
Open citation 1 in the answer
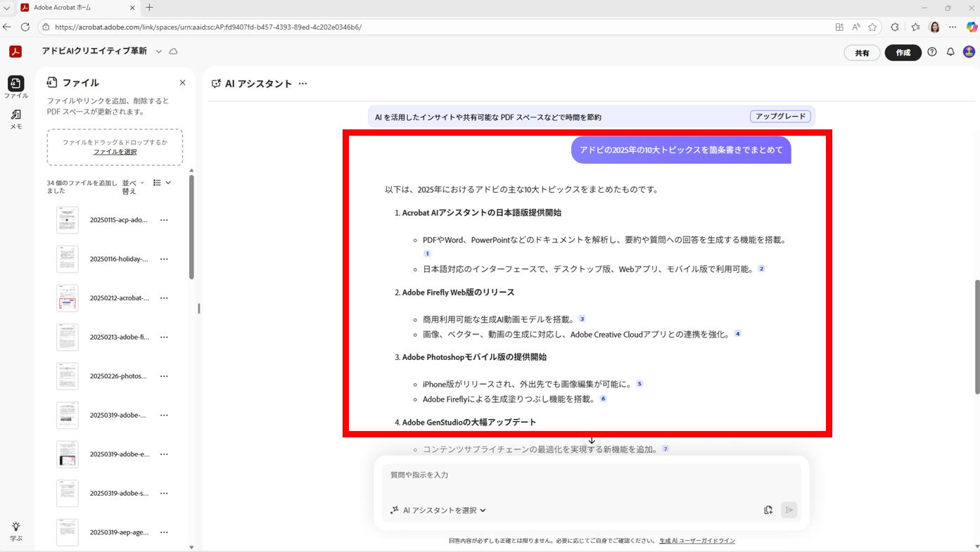tap(426, 254)
